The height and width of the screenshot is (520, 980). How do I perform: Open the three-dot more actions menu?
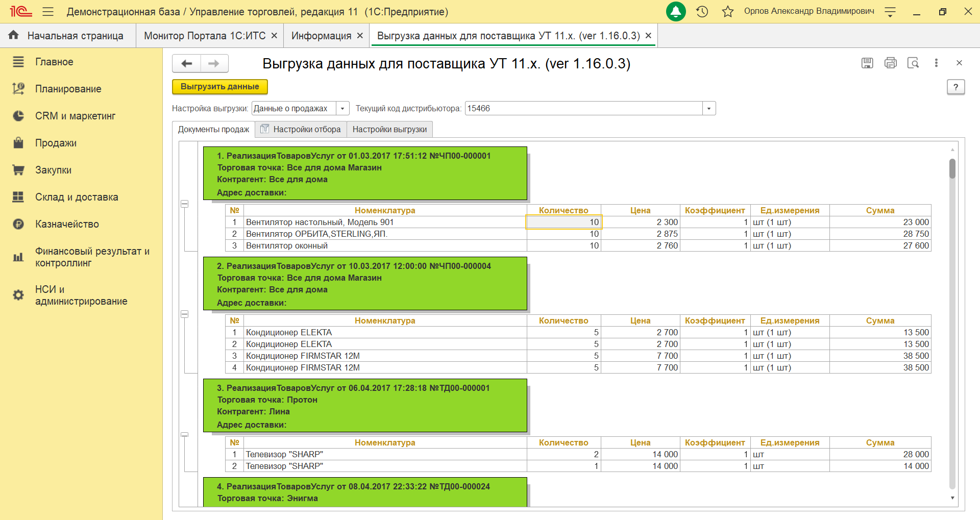pyautogui.click(x=936, y=63)
